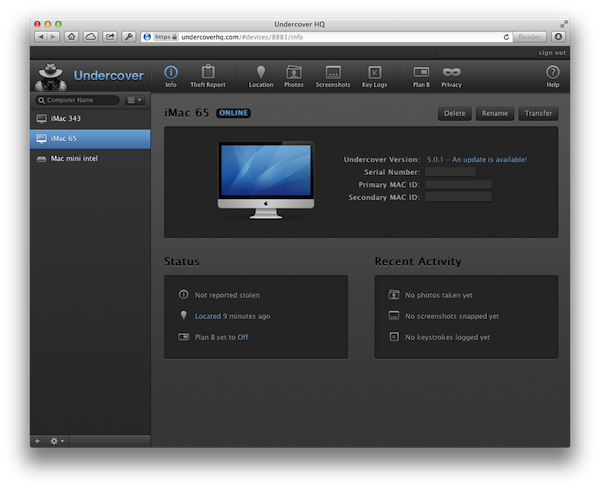
Task: Click the Undercover detective logo
Action: click(51, 77)
